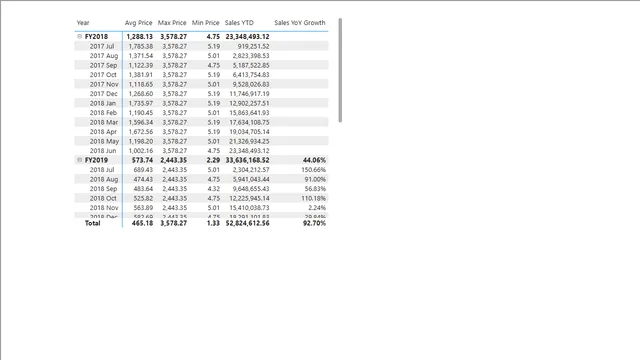This screenshot has height=360, width=640.
Task: Click 2018 Oct growth value 110.18%
Action: (x=313, y=198)
